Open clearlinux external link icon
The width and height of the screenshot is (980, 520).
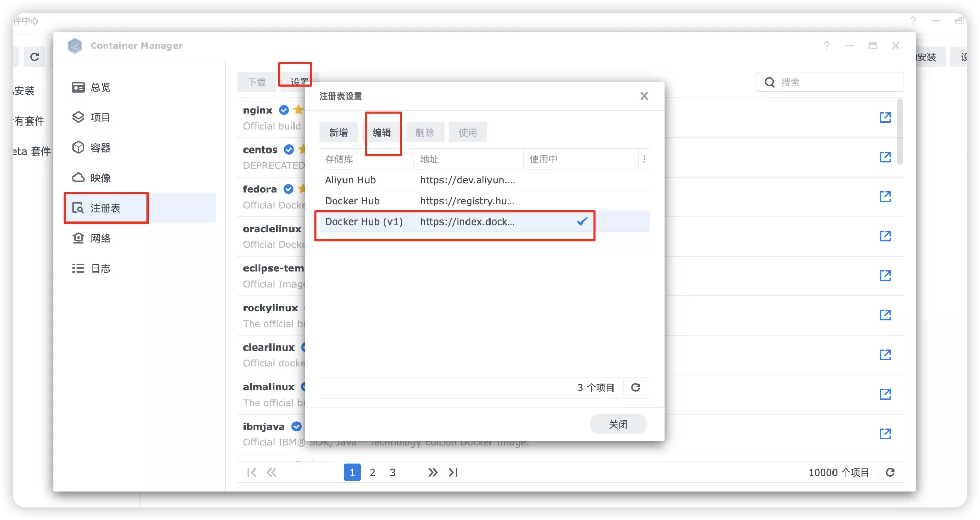click(x=885, y=355)
